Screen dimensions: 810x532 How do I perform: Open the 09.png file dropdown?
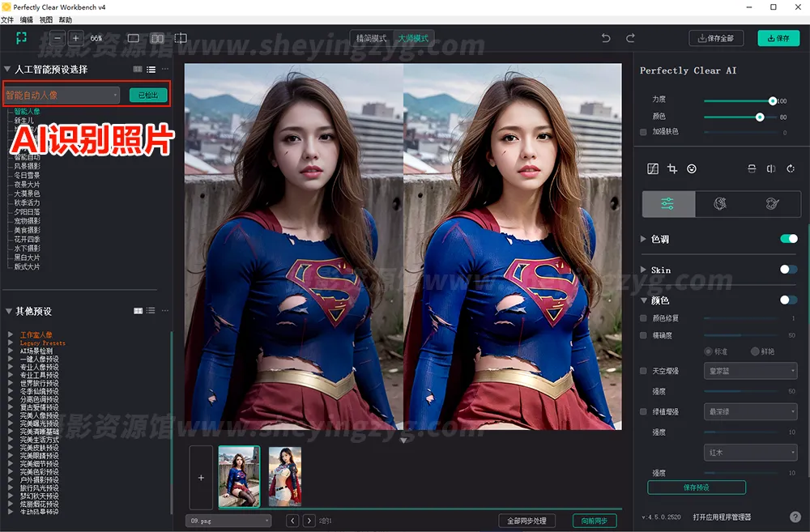228,521
